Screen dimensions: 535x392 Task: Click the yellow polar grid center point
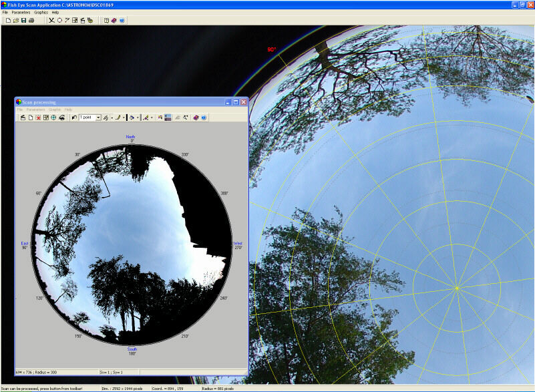click(x=458, y=288)
